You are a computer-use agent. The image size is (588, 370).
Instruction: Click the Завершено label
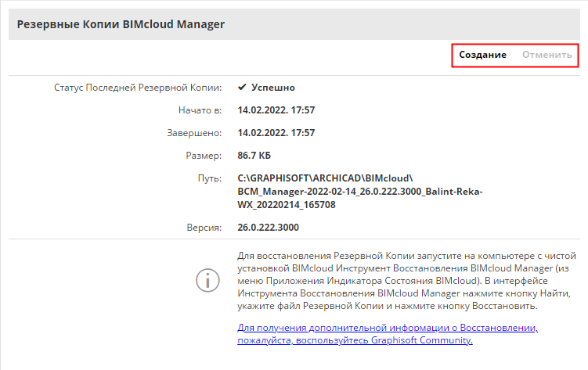click(x=194, y=133)
